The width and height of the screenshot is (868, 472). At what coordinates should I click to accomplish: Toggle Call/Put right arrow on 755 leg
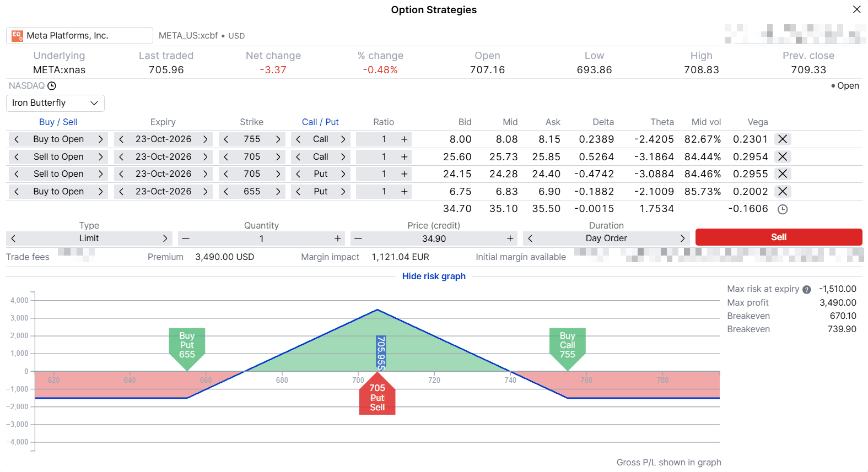(x=343, y=139)
